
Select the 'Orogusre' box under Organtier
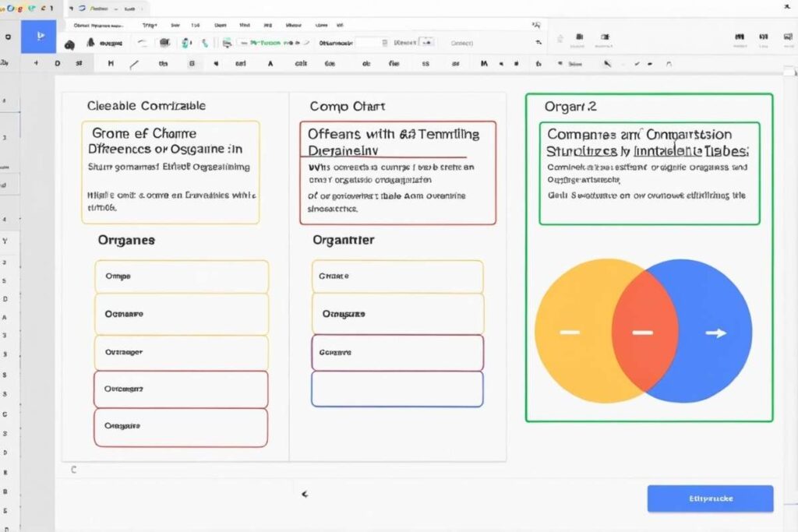[398, 314]
